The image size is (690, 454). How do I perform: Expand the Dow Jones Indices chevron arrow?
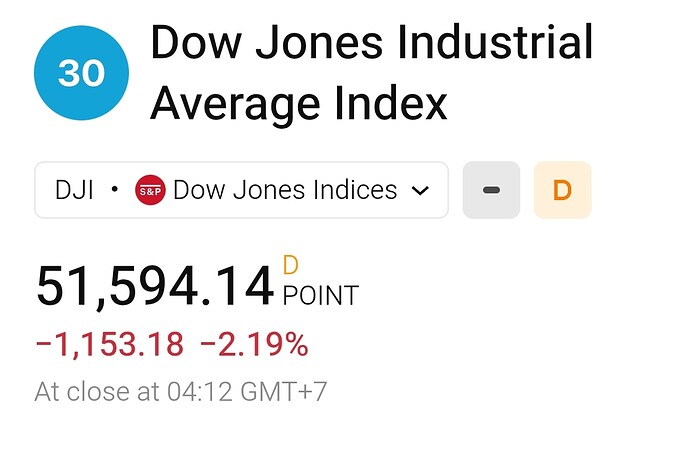(x=420, y=191)
